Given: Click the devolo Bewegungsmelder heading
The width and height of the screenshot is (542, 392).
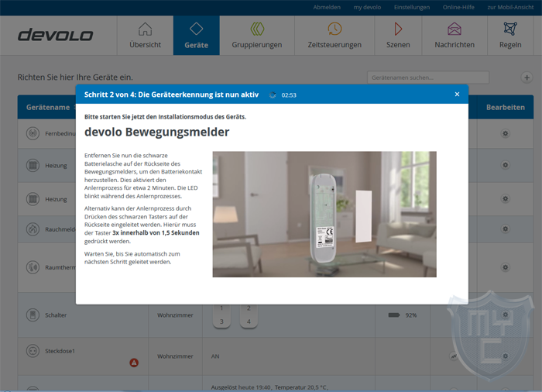Looking at the screenshot, I should point(156,132).
